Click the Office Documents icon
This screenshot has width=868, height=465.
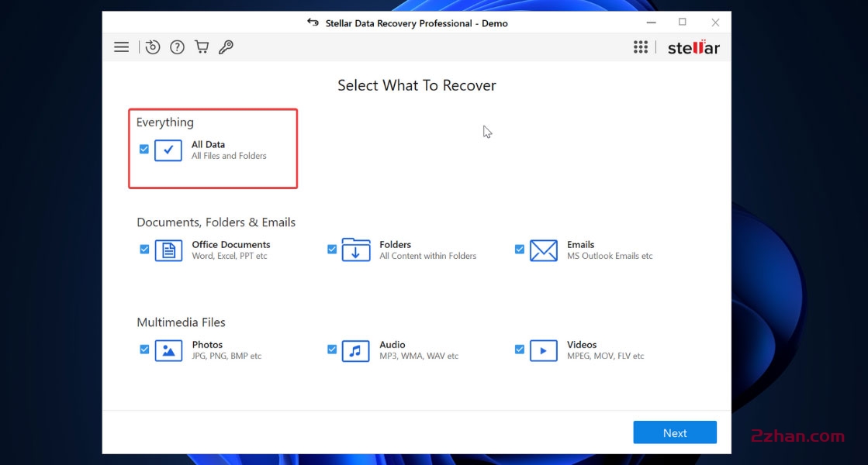pos(168,250)
